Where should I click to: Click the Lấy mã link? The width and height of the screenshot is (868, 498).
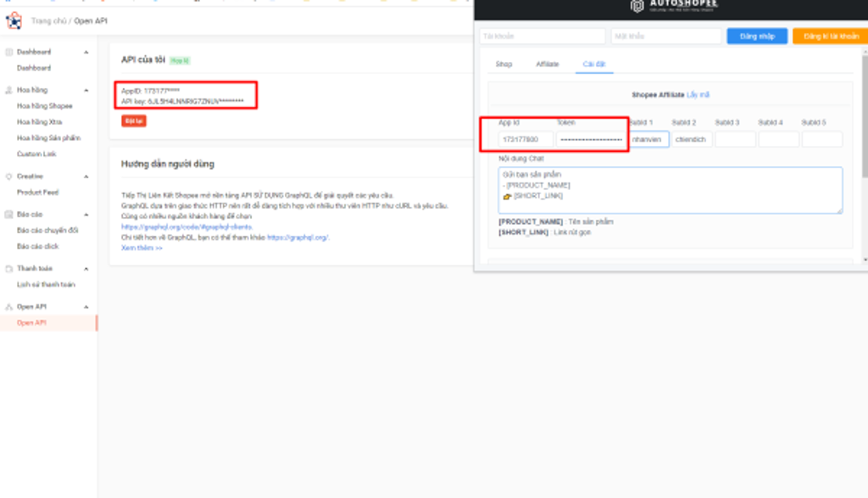(x=698, y=94)
